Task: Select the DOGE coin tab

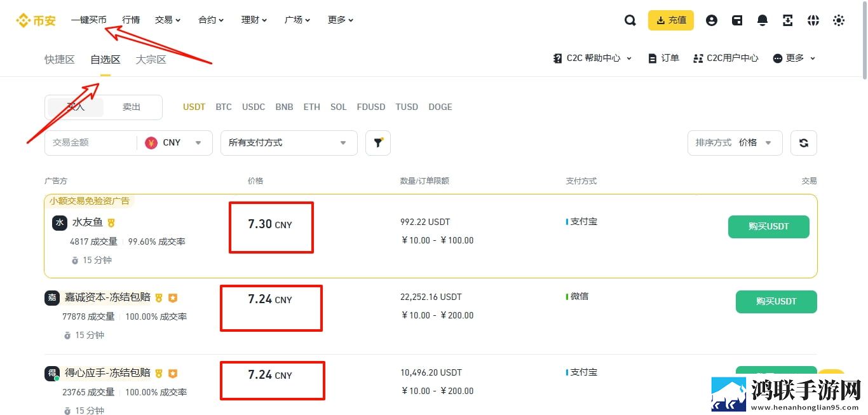Action: click(x=440, y=107)
